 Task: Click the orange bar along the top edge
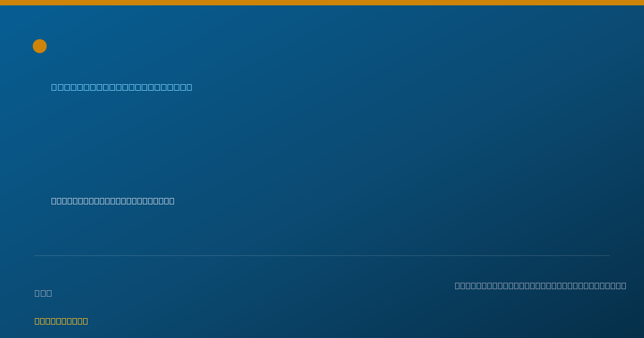[x=322, y=3]
